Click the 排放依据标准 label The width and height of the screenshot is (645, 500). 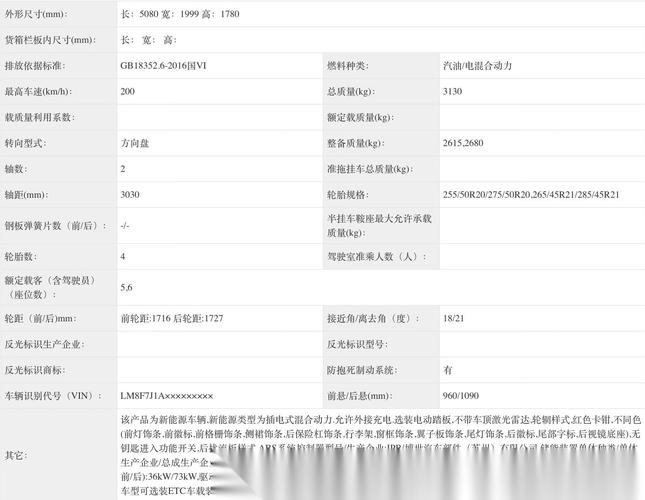click(35, 66)
